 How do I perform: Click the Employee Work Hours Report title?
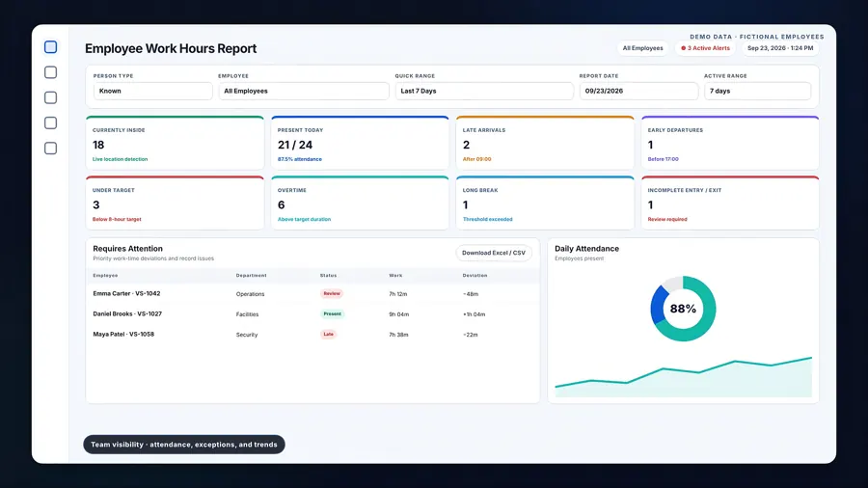pyautogui.click(x=171, y=48)
